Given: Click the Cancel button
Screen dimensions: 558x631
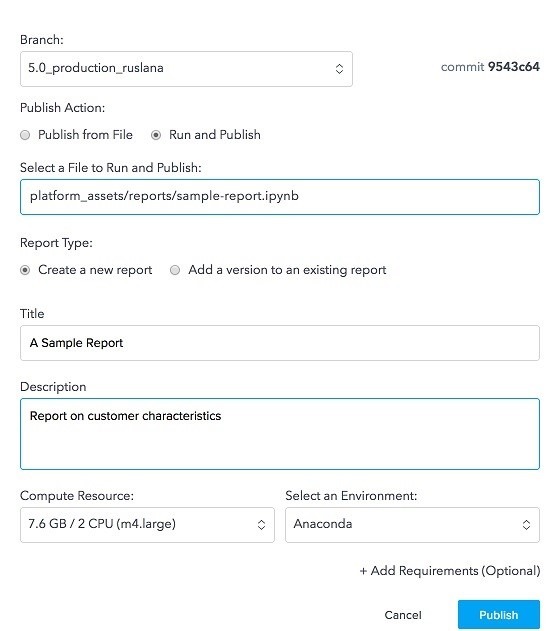Looking at the screenshot, I should coord(403,615).
